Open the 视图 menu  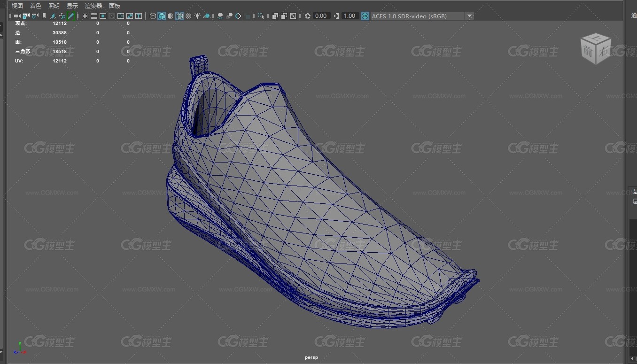tap(17, 6)
